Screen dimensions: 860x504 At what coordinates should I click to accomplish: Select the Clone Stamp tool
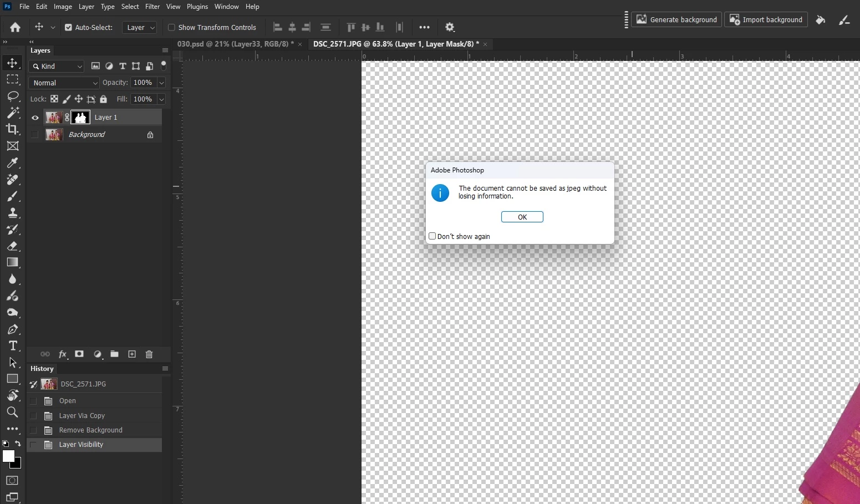click(x=12, y=212)
